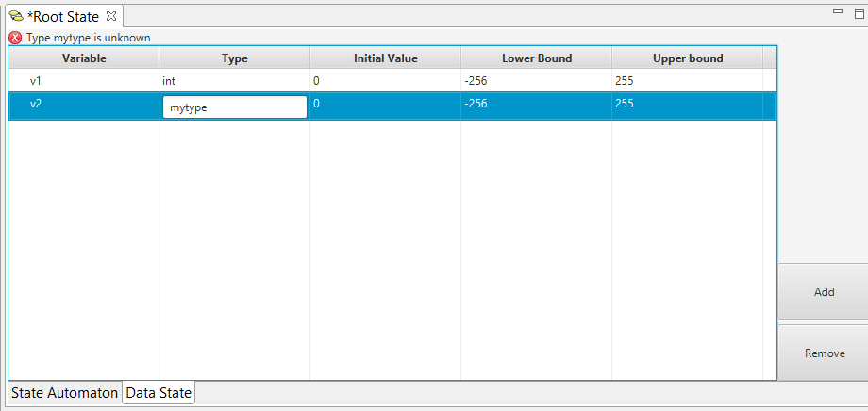Click v1's lower bound -256
Viewport: 868px width, 411px height.
[x=537, y=81]
